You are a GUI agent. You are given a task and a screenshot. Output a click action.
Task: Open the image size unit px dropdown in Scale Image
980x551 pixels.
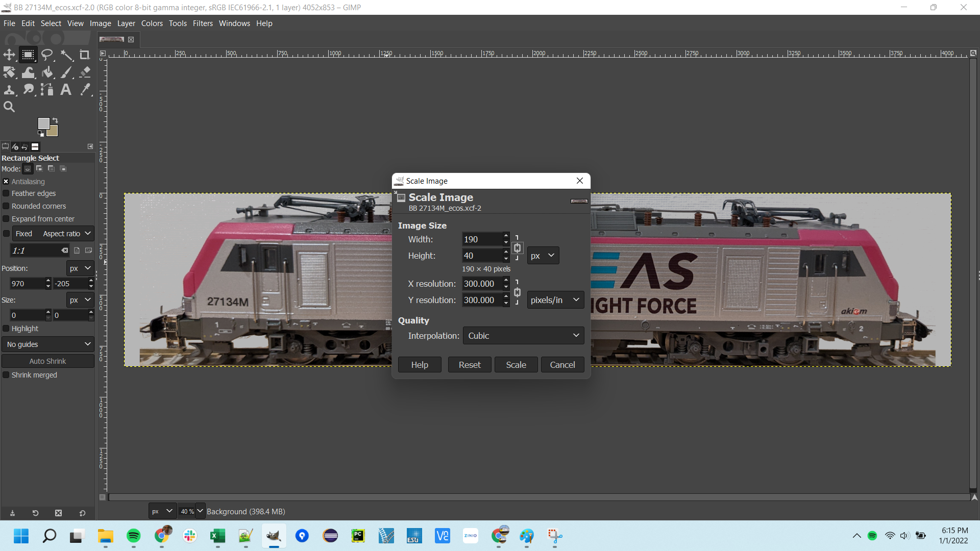pos(543,256)
